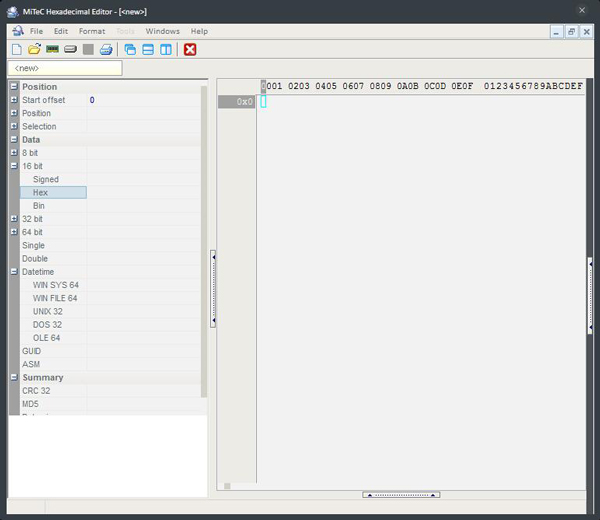Click the right edge splitter handle
Screen dimensions: 600x520
pyautogui.click(x=590, y=296)
